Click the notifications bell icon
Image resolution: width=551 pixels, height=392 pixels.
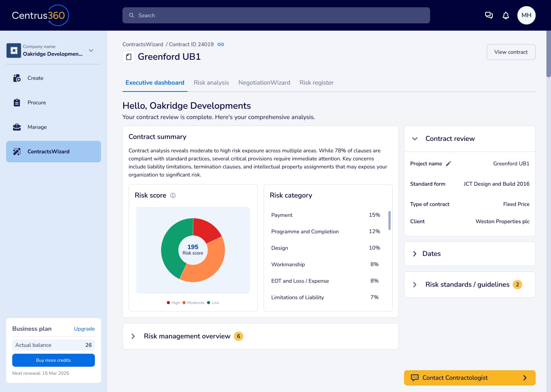(x=505, y=15)
